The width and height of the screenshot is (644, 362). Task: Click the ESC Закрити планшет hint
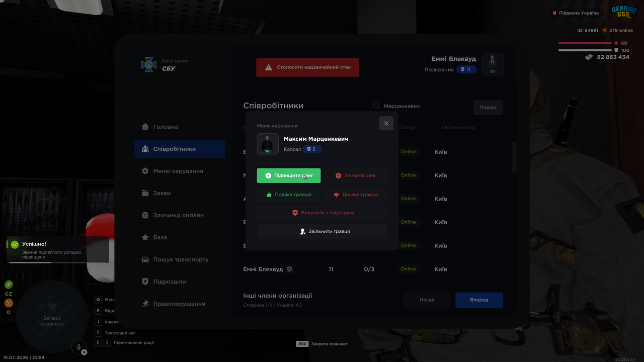[322, 344]
